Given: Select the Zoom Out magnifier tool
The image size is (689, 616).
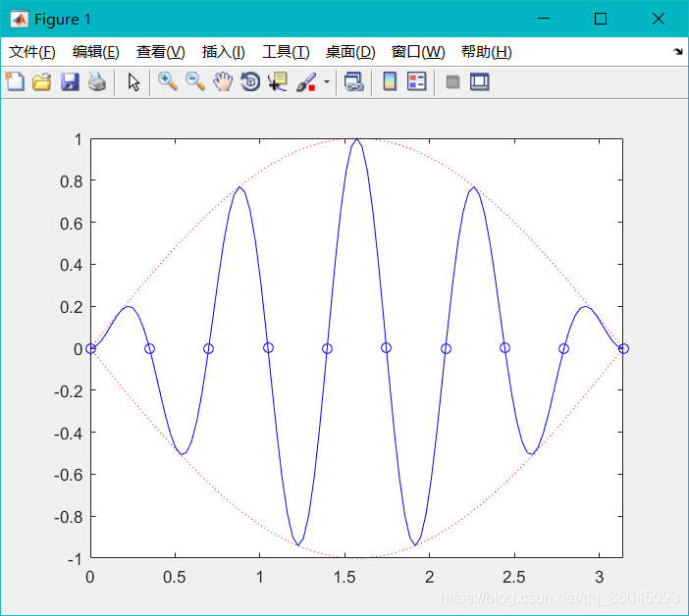Looking at the screenshot, I should 195,82.
